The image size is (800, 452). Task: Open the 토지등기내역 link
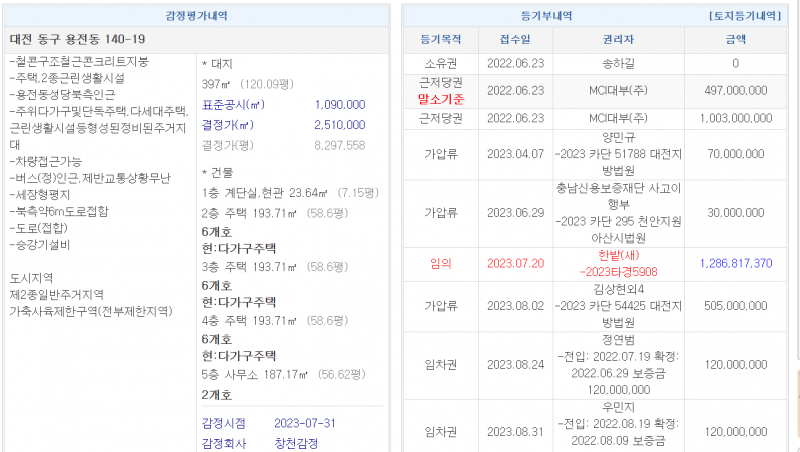point(743,16)
